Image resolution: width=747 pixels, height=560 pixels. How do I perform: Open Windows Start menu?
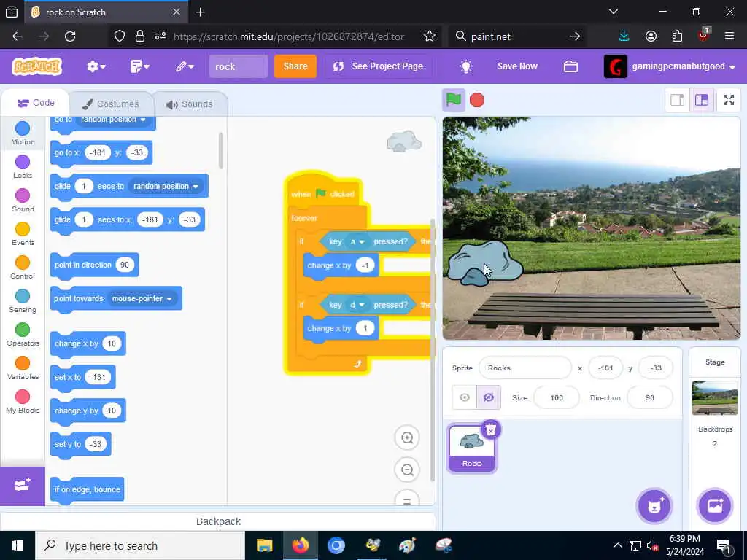(x=18, y=545)
